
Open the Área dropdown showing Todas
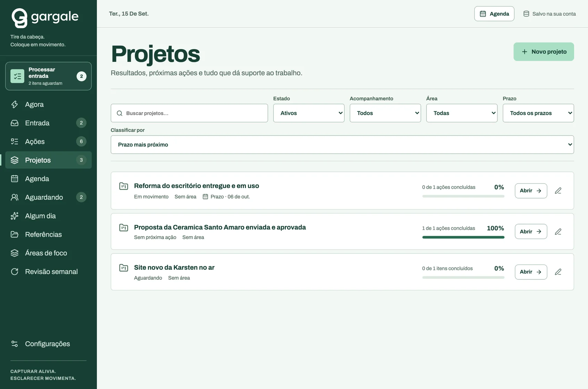click(x=462, y=113)
